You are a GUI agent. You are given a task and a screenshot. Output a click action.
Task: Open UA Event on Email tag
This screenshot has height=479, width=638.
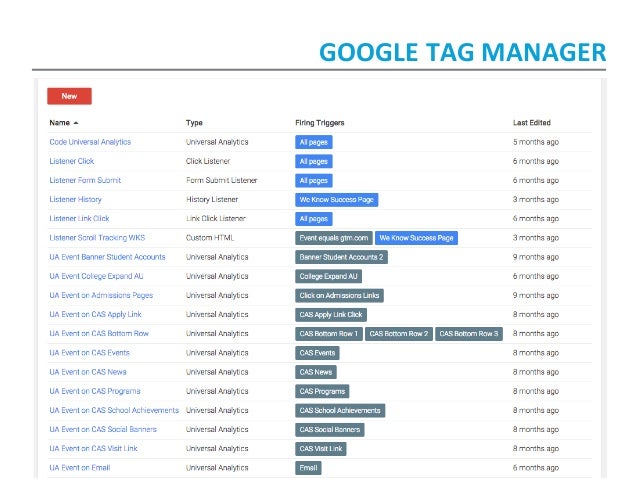tap(80, 468)
